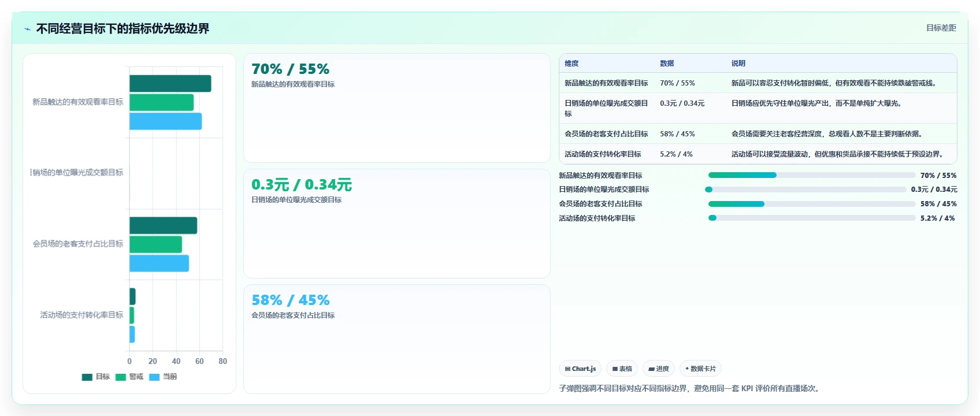This screenshot has width=980, height=416.
Task: Click the 5.2% / 4% value beside the progress bar
Action: (937, 218)
